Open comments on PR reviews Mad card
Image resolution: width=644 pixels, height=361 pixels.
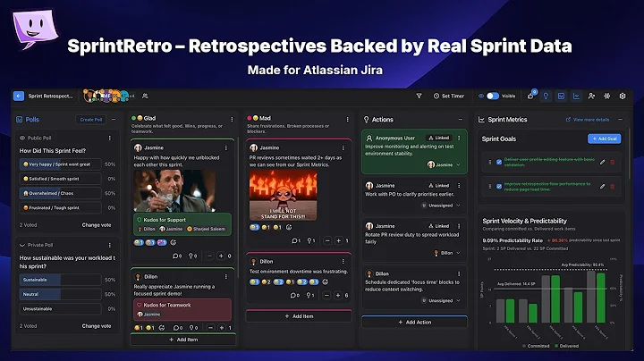[296, 240]
